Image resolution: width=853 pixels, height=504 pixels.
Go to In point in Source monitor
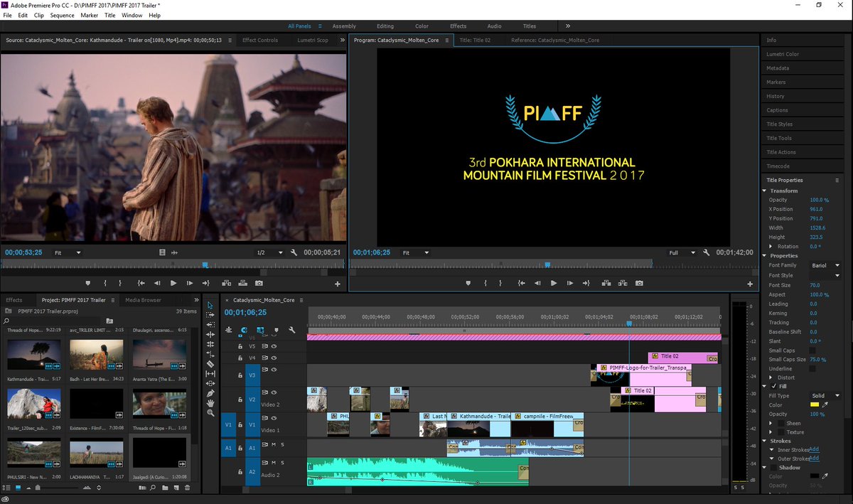click(141, 283)
